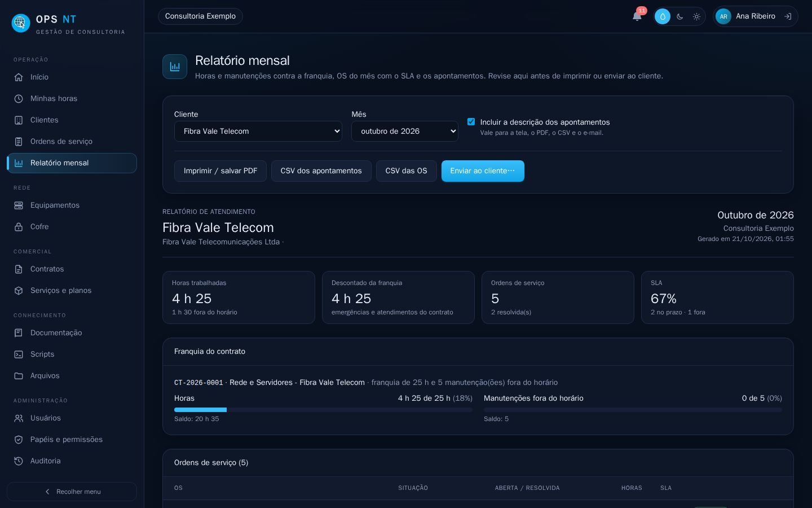
Task: Click the Minhas horas clock icon
Action: click(19, 99)
